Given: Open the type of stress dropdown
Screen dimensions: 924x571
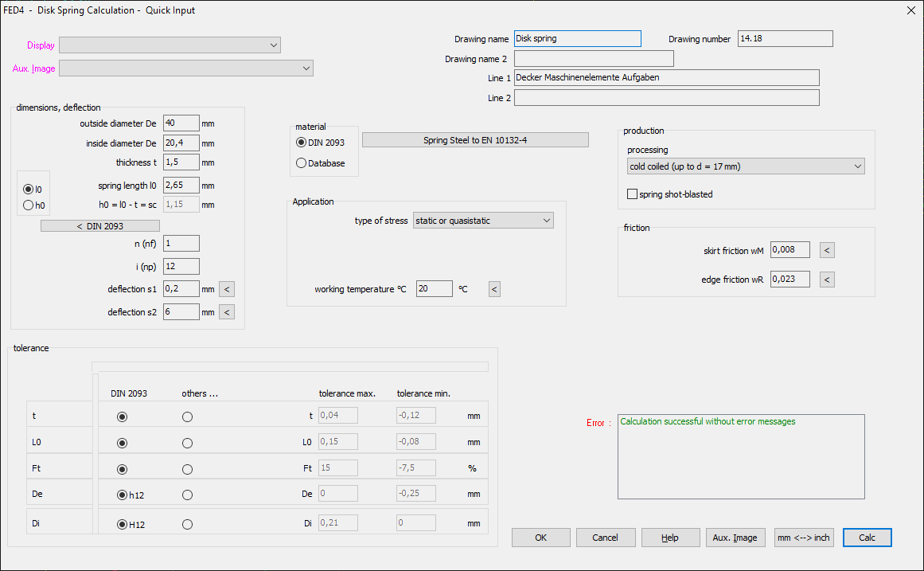Looking at the screenshot, I should pyautogui.click(x=483, y=221).
